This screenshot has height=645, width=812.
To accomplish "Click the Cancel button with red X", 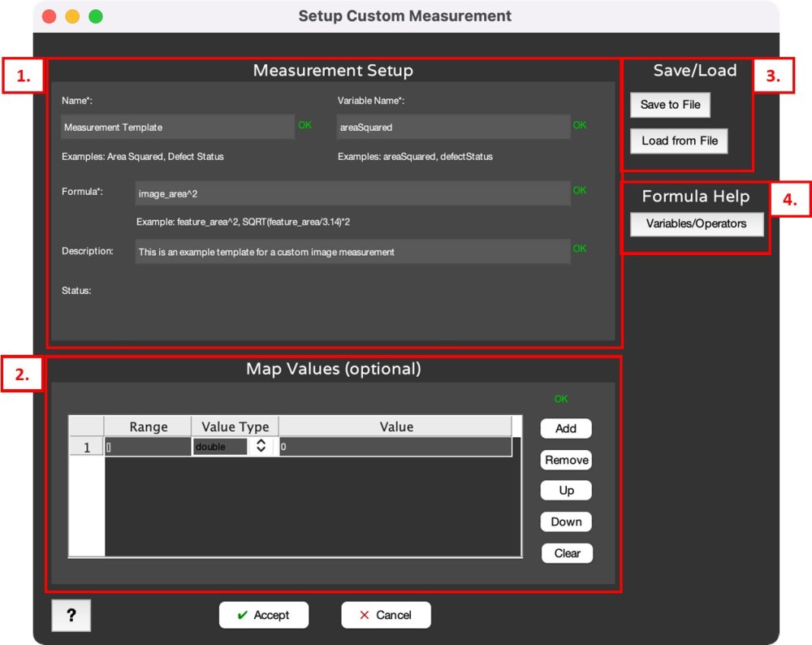I will 386,615.
